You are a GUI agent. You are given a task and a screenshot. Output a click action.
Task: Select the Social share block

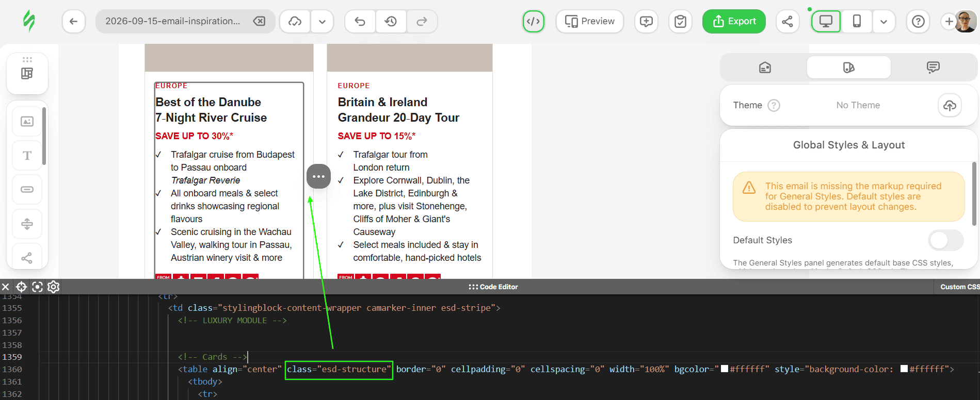pos(27,258)
